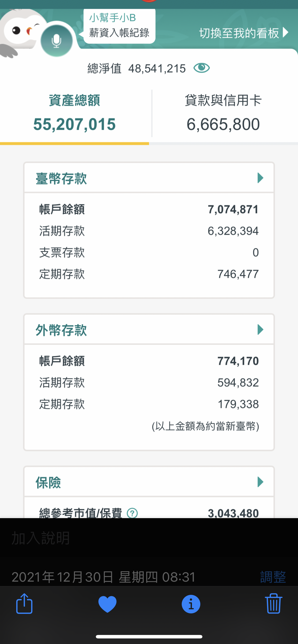Tap the 外幣存款 header title
Image resolution: width=298 pixels, height=644 pixels.
pos(61,330)
